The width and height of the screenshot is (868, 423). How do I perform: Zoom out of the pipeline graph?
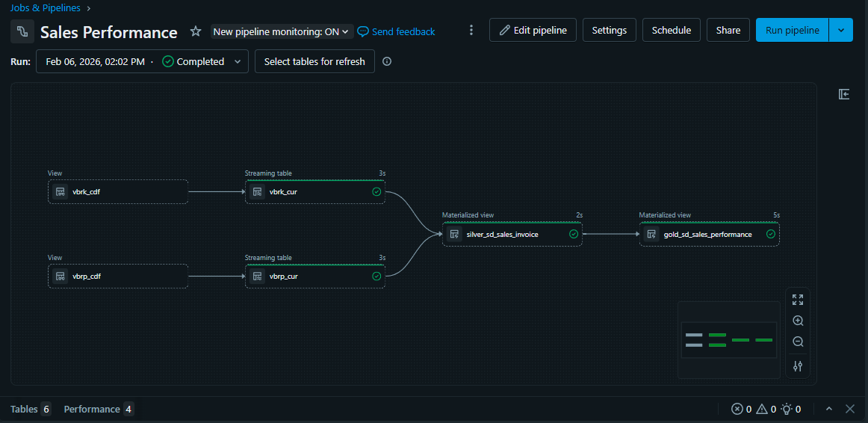click(x=798, y=342)
